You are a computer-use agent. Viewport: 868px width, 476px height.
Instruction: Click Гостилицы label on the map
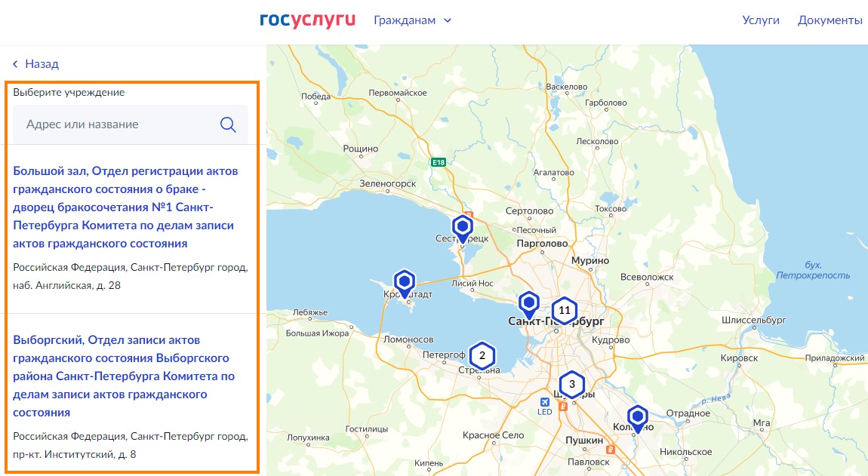tap(367, 429)
